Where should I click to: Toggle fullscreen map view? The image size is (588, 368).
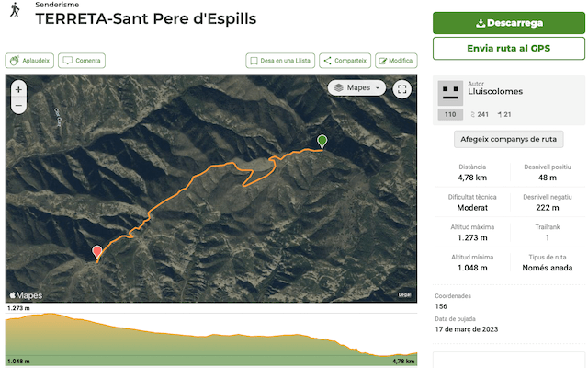pyautogui.click(x=401, y=89)
